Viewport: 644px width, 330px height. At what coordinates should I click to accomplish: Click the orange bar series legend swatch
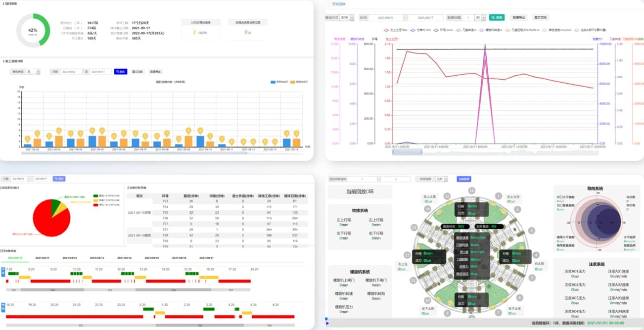click(292, 82)
